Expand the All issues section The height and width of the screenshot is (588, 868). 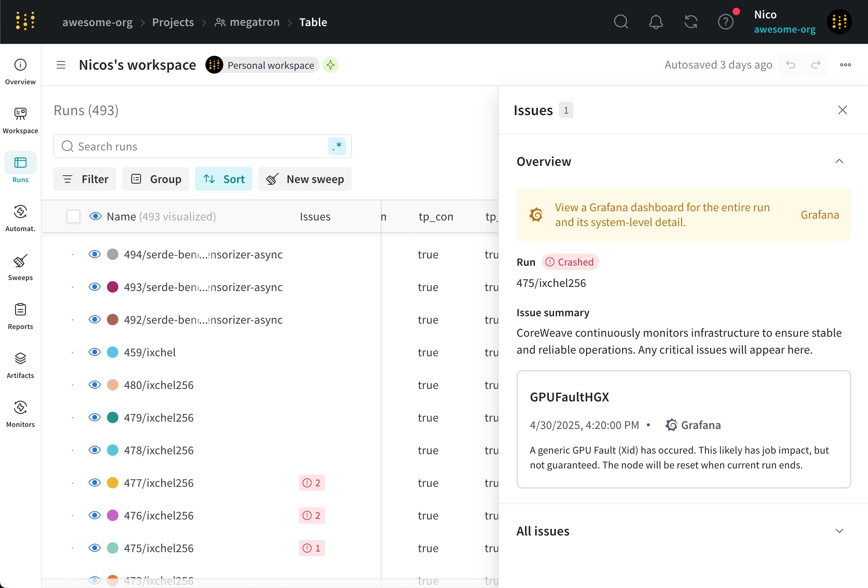pos(839,531)
